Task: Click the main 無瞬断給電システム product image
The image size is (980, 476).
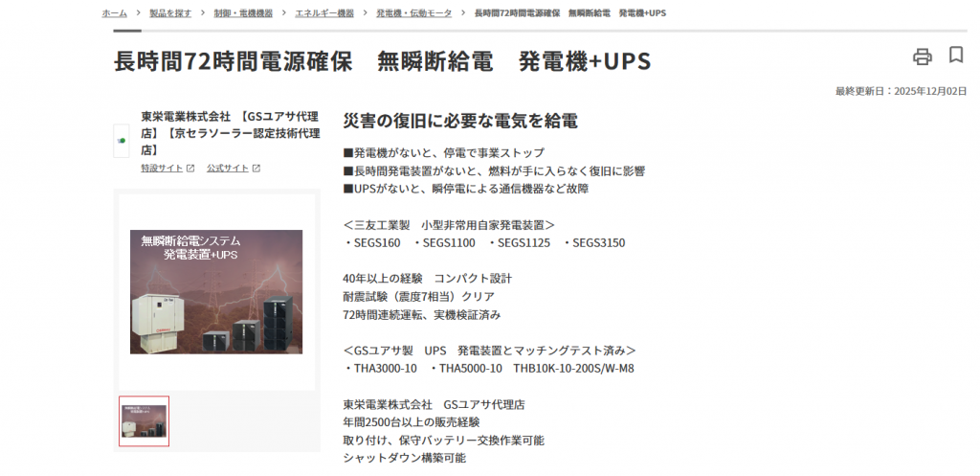Action: (216, 292)
